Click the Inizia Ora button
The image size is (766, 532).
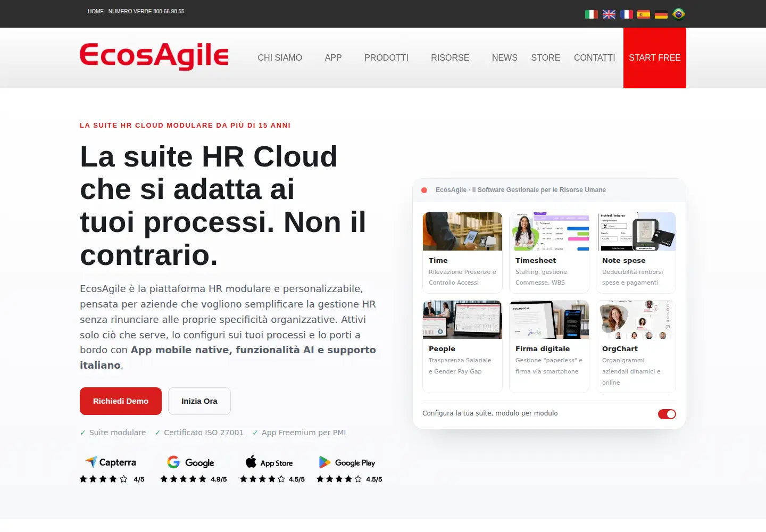[x=199, y=401]
